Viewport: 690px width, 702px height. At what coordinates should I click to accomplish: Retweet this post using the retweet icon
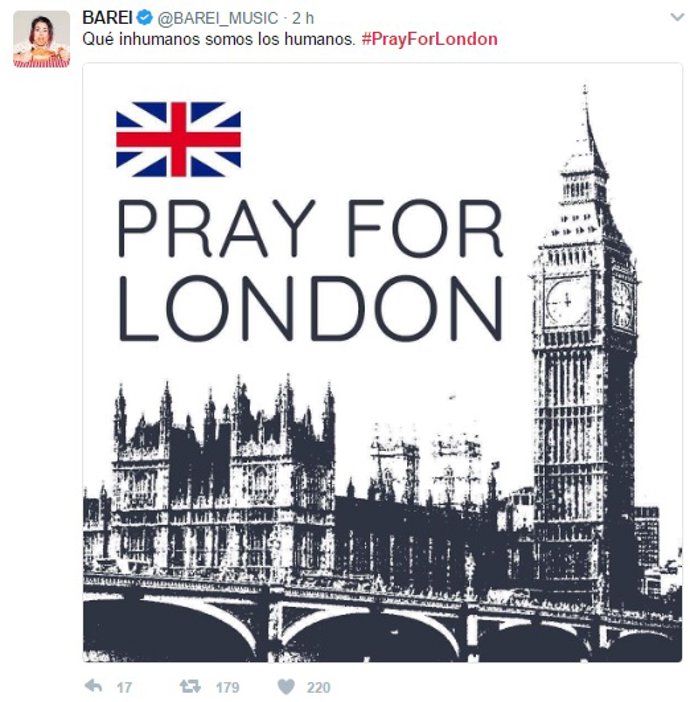[190, 686]
